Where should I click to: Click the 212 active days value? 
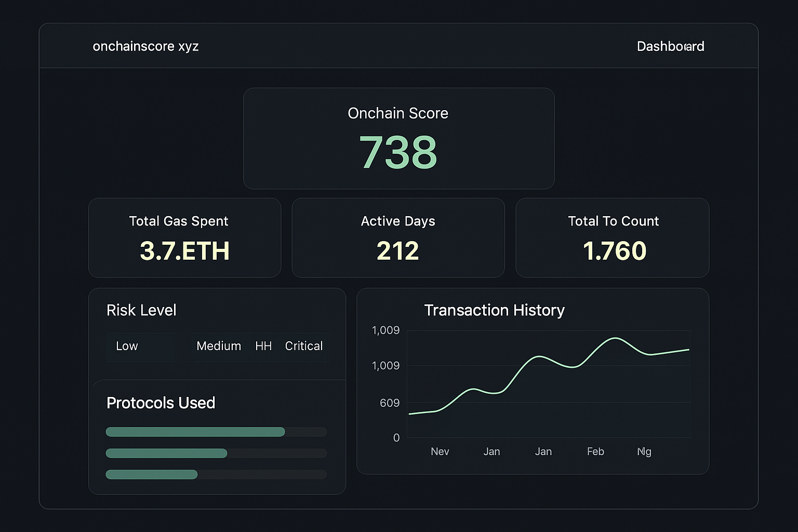[x=398, y=251]
